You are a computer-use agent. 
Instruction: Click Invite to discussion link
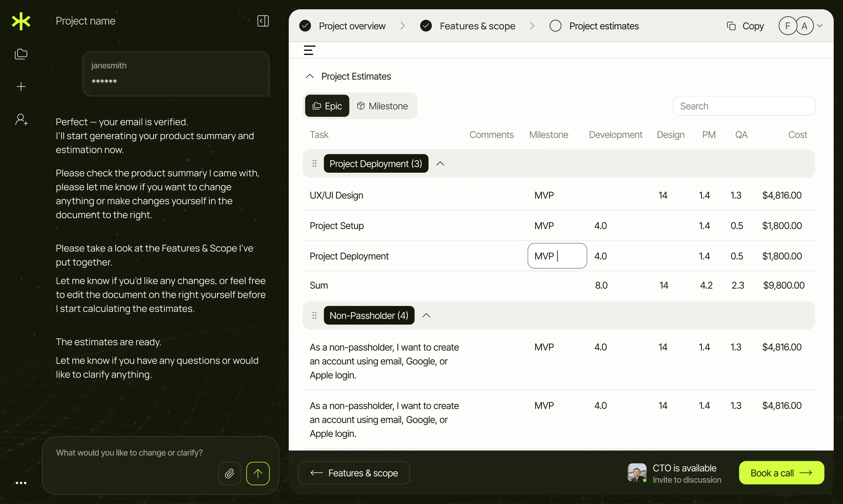point(687,480)
